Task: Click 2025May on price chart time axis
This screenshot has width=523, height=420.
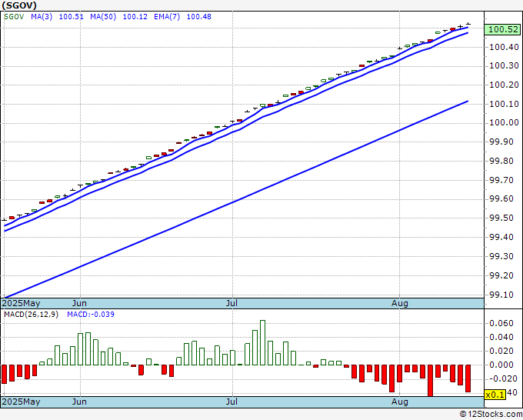Action: pos(22,303)
